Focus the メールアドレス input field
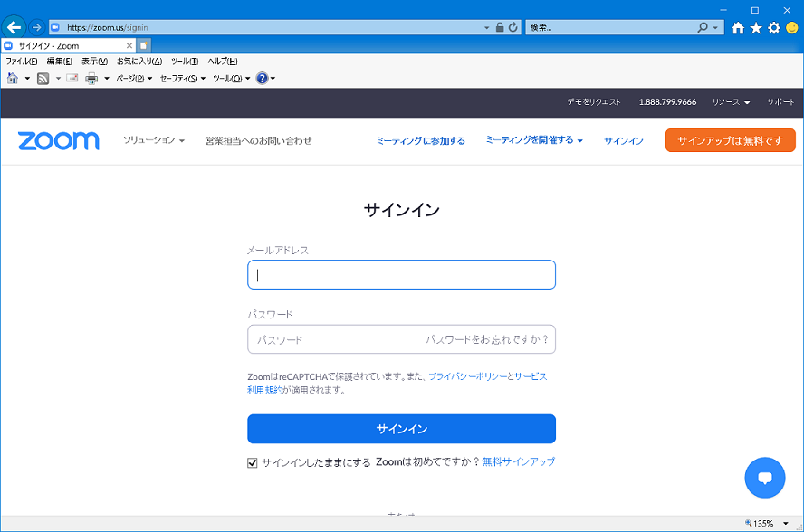The width and height of the screenshot is (804, 532). (x=401, y=275)
